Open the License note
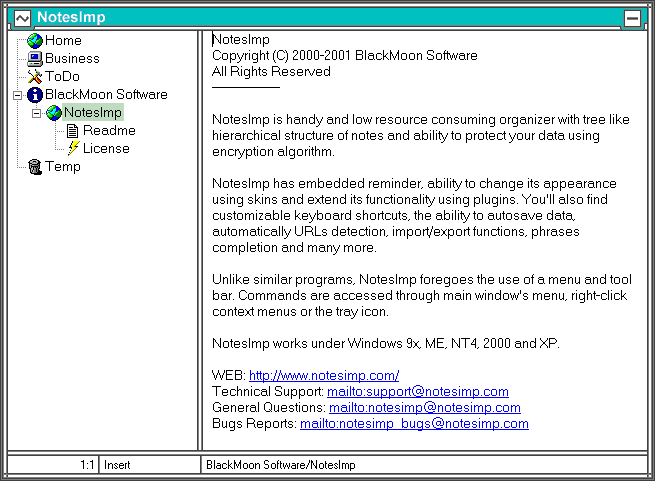Screen dimensions: 655x481 [106, 148]
